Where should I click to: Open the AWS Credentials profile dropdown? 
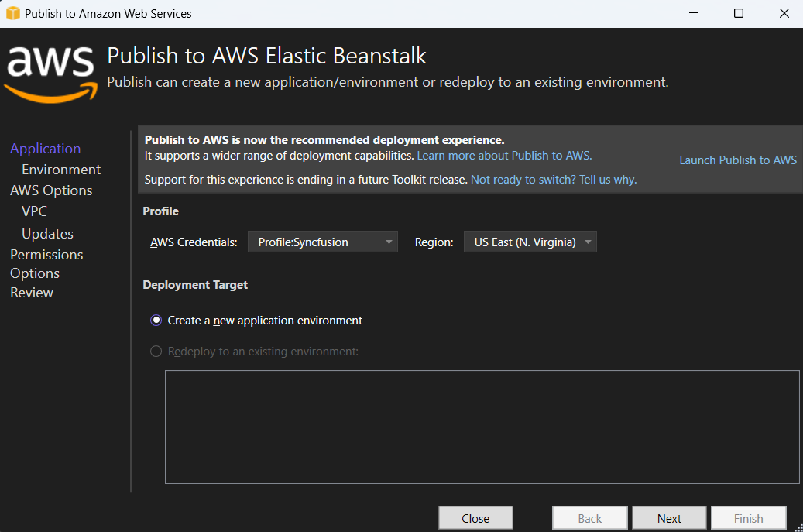(323, 242)
